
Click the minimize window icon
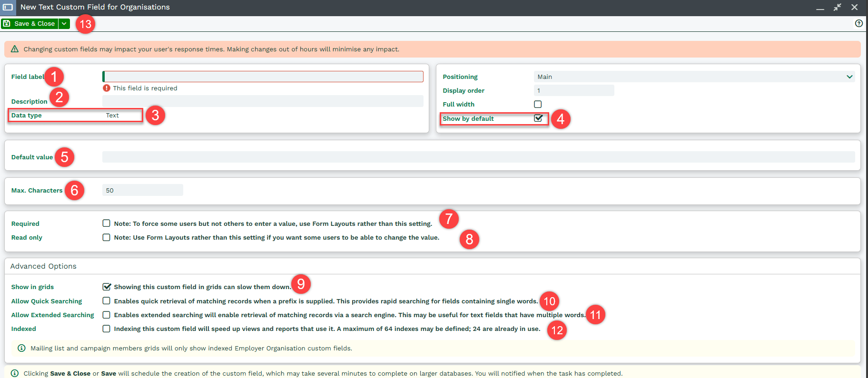click(x=820, y=8)
